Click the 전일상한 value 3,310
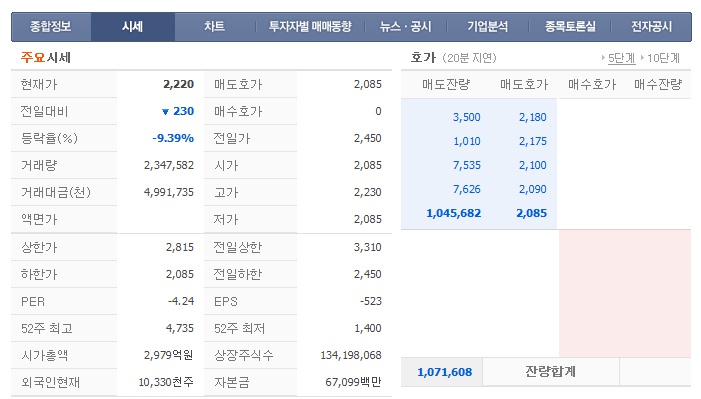 coord(367,247)
